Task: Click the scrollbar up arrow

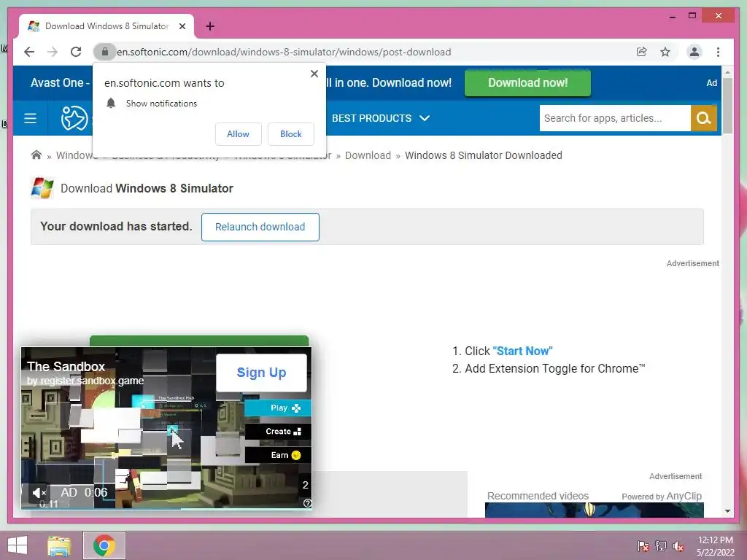Action: pos(727,72)
